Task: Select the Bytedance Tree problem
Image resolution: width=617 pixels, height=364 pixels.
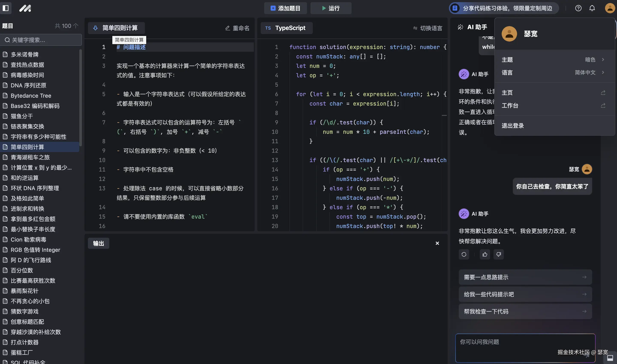Action: [x=31, y=95]
